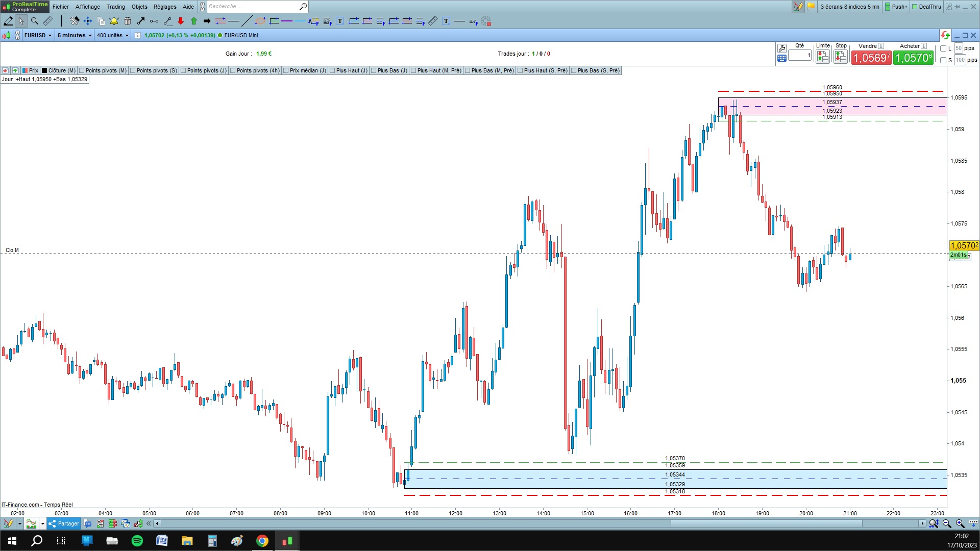Viewport: 980px width, 551px height.
Task: Click the alert bell icon
Action: point(114,21)
